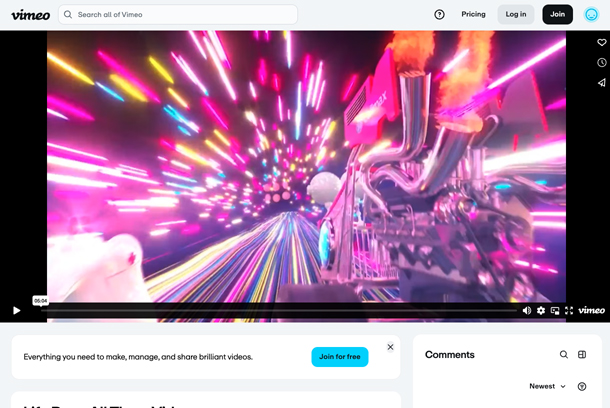
Task: Click the 'Everything you need to make' banner text
Action: (138, 357)
